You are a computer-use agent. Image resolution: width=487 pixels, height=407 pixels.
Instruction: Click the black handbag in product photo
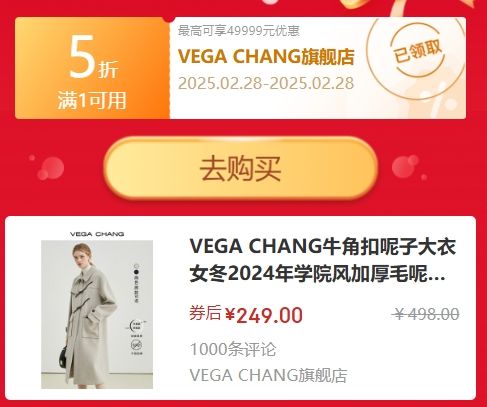(x=64, y=358)
